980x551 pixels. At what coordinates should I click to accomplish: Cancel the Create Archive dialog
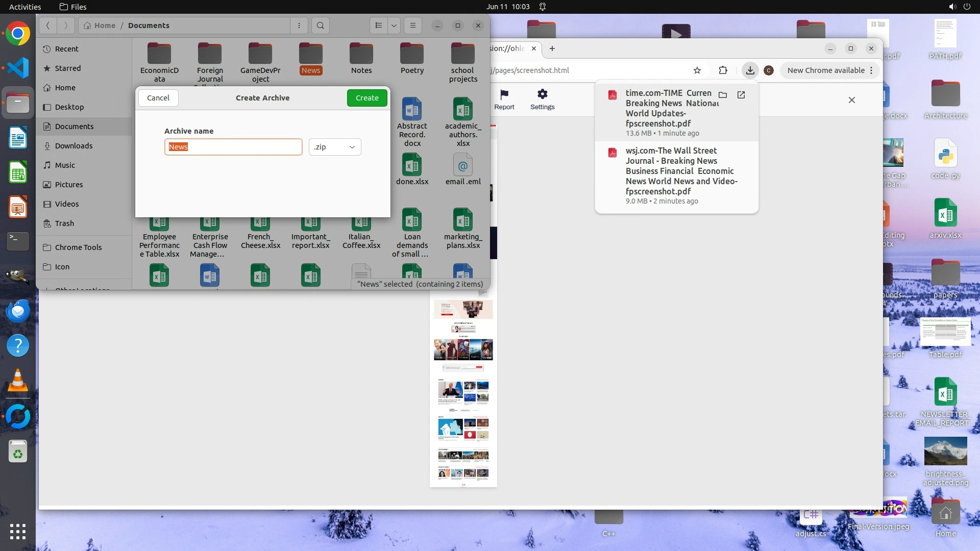pos(158,98)
